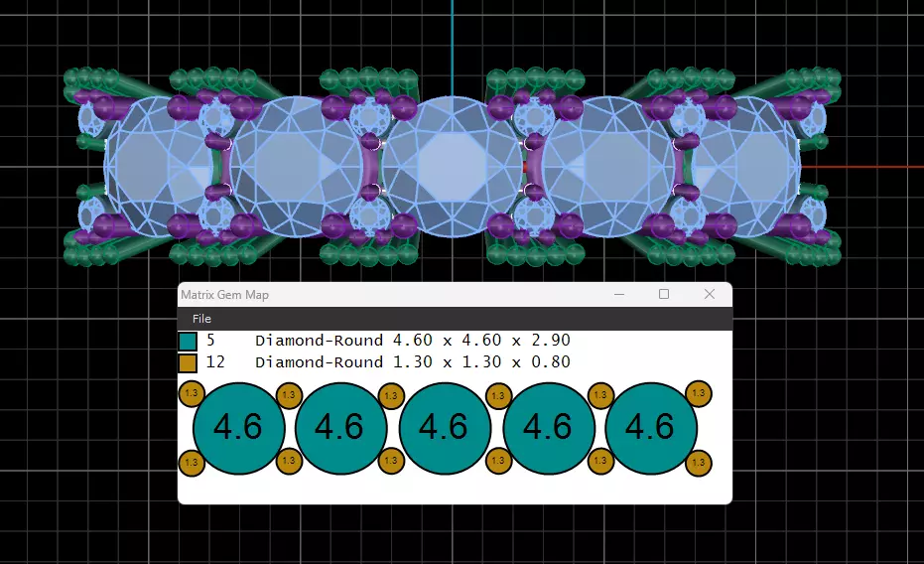Click the 'Matrix Gem Map' window title

click(x=224, y=295)
